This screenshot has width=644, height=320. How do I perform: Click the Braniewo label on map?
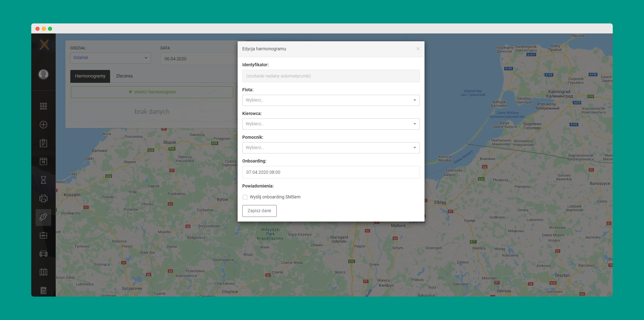(488, 159)
